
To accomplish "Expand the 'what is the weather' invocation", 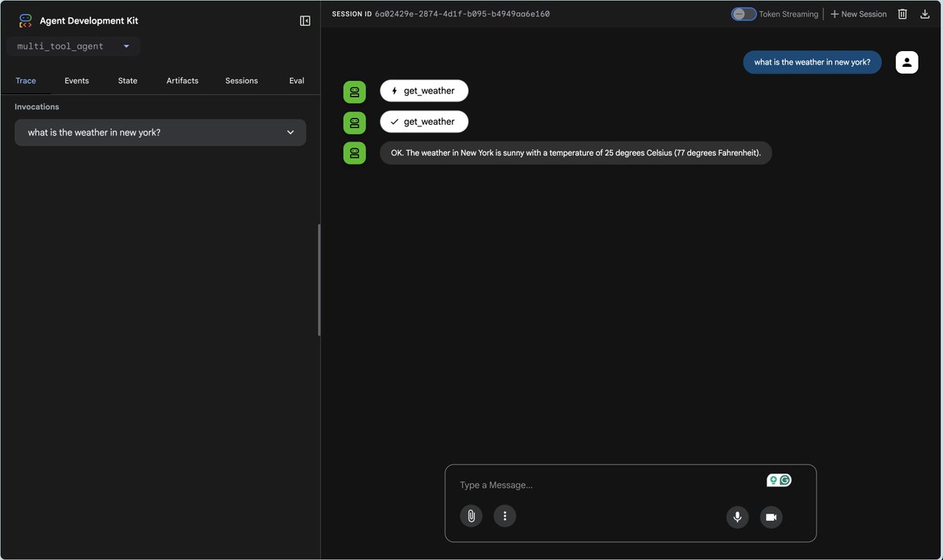I will click(160, 133).
